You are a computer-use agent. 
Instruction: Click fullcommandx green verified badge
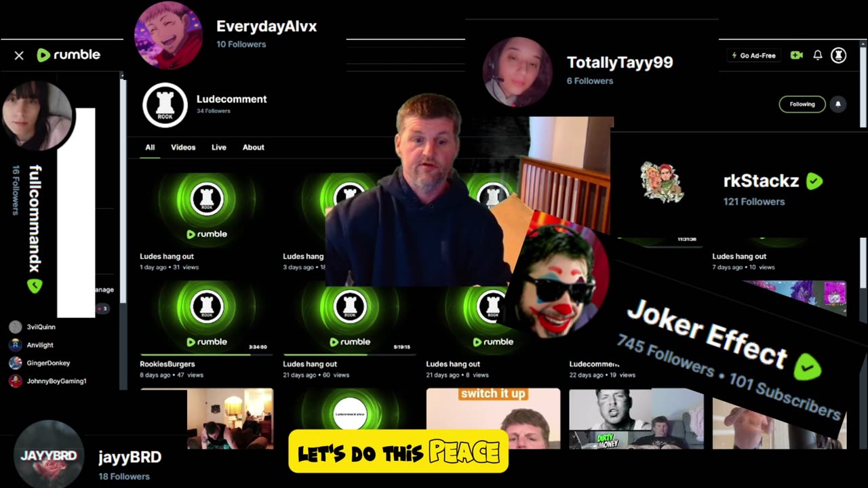click(35, 286)
